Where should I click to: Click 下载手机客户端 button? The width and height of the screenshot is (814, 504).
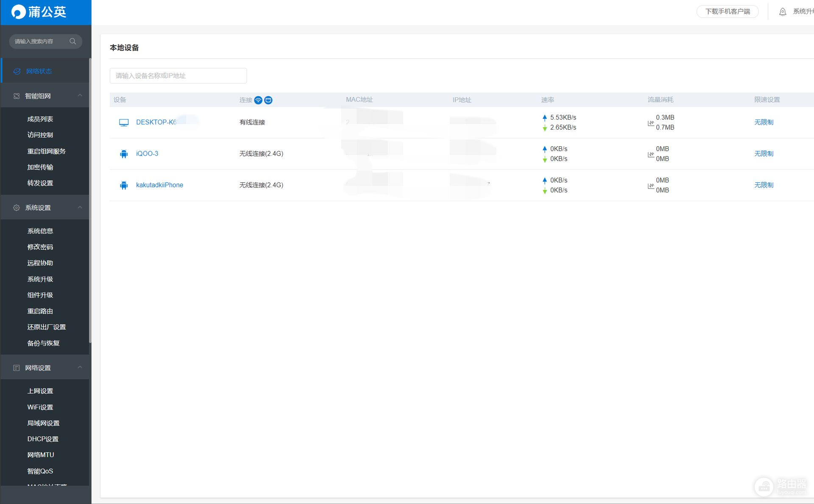pyautogui.click(x=728, y=11)
